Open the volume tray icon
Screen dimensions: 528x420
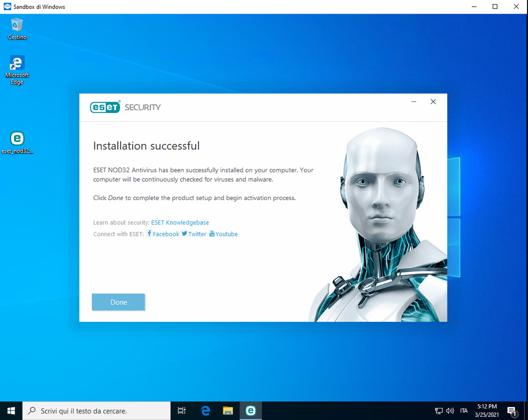[x=450, y=411]
